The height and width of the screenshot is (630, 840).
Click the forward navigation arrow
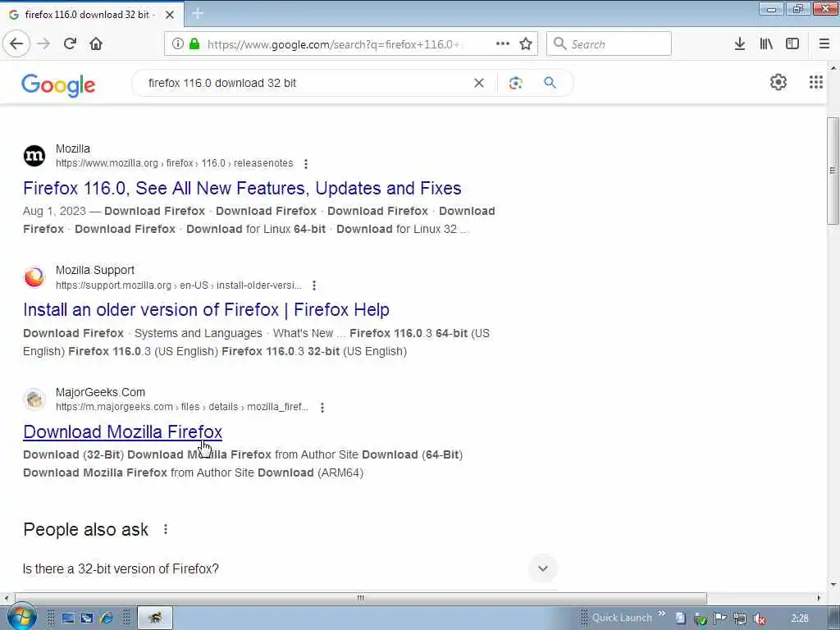[44, 44]
